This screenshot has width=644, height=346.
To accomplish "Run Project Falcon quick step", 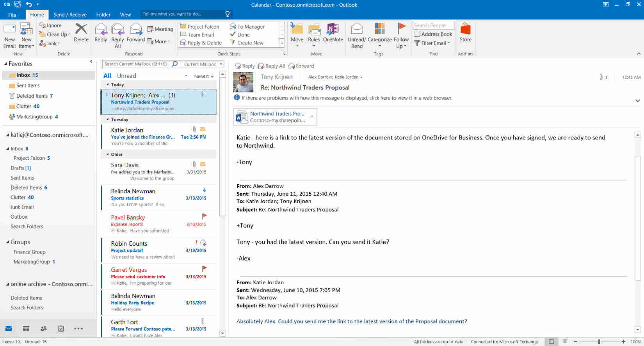I will [x=200, y=27].
